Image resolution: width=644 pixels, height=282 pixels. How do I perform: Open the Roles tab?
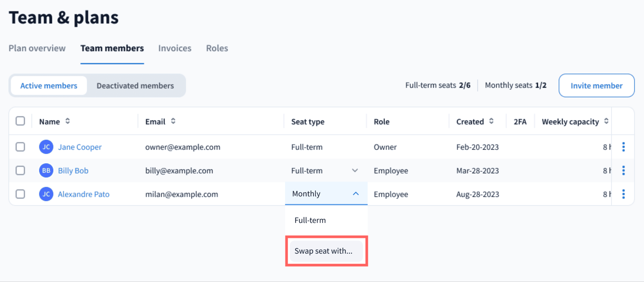click(217, 48)
